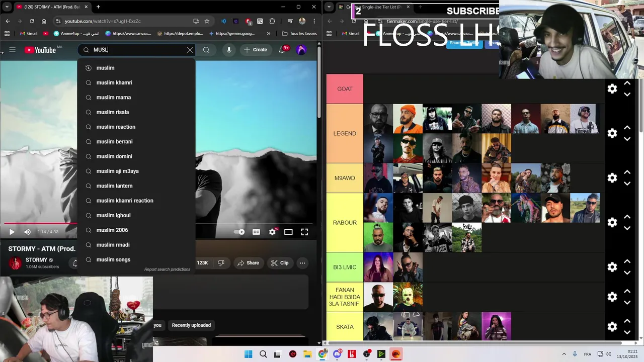Move the BI3 LMIC tier up
The image size is (644, 362).
627,261
